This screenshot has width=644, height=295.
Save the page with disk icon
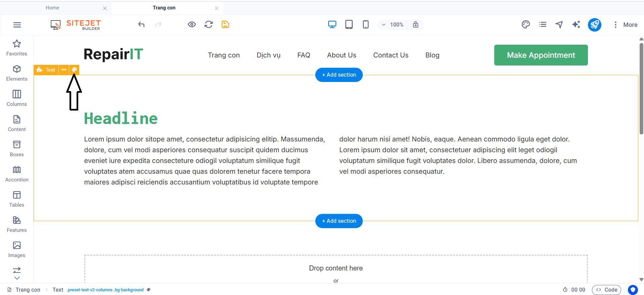(225, 25)
